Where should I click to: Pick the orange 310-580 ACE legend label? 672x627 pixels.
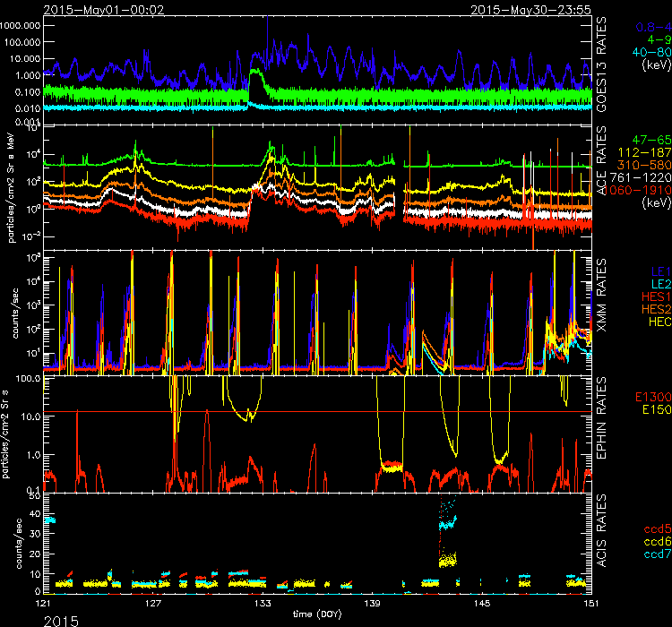pos(642,166)
